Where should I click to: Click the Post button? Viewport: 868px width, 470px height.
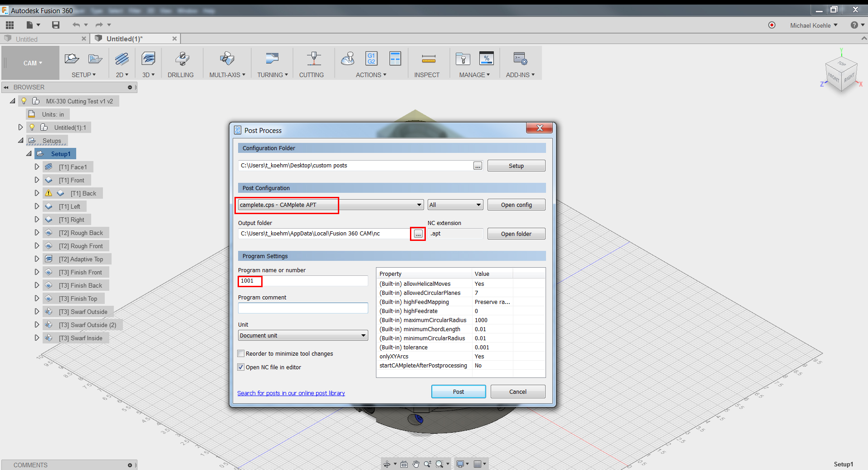point(458,392)
